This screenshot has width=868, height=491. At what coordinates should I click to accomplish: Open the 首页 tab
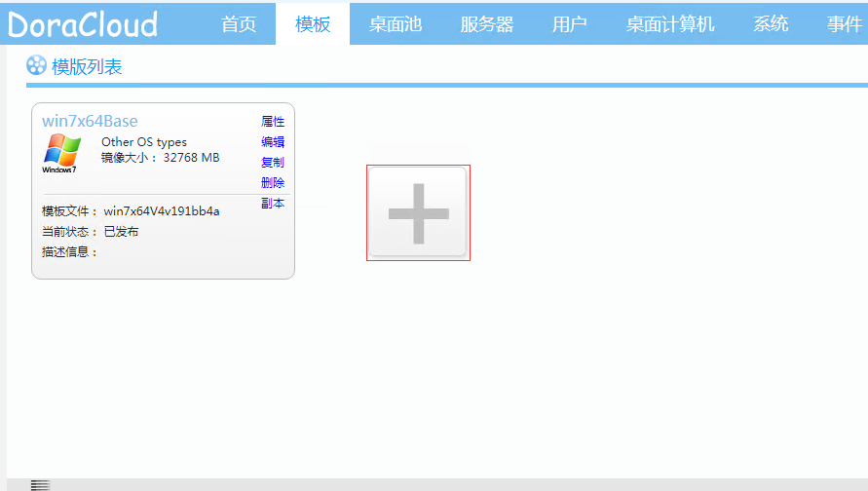[x=239, y=24]
